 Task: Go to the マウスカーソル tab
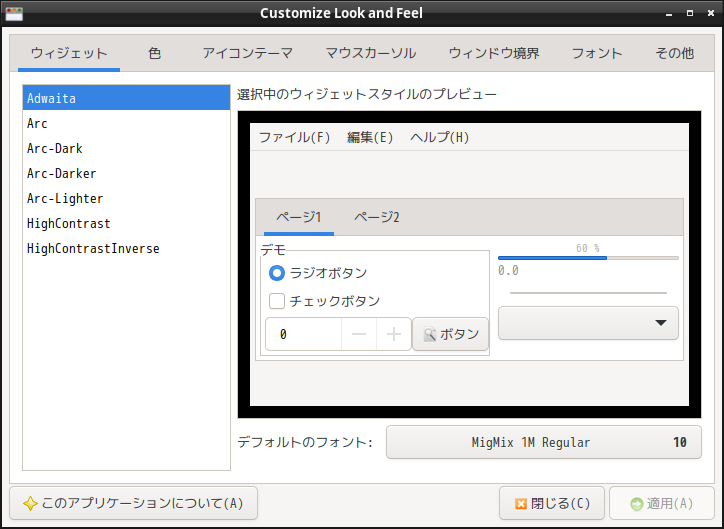370,54
